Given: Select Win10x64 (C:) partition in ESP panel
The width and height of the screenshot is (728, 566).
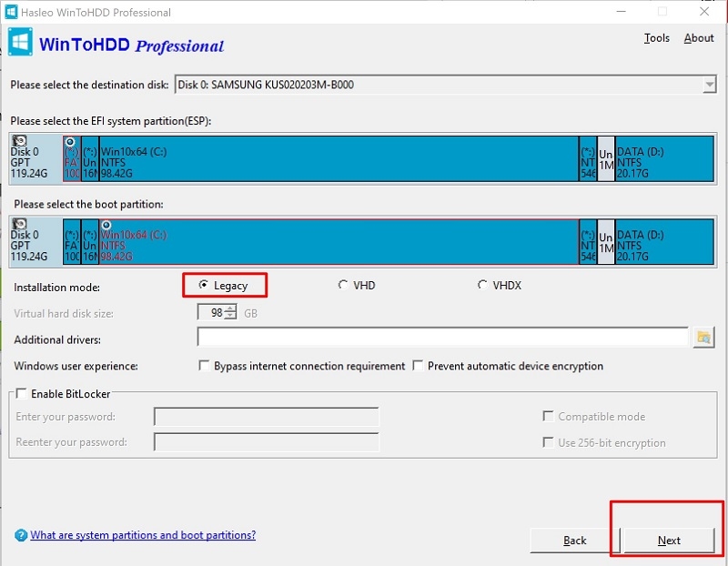Looking at the screenshot, I should pos(339,159).
